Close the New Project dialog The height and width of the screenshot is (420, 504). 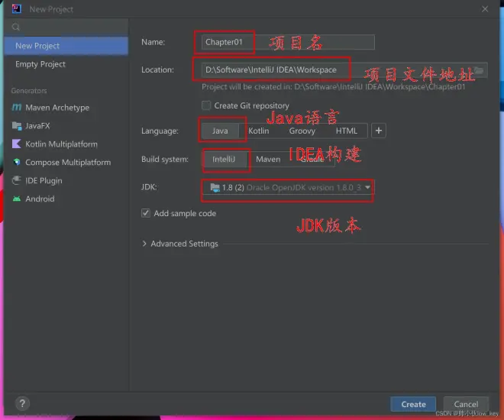coord(485,9)
